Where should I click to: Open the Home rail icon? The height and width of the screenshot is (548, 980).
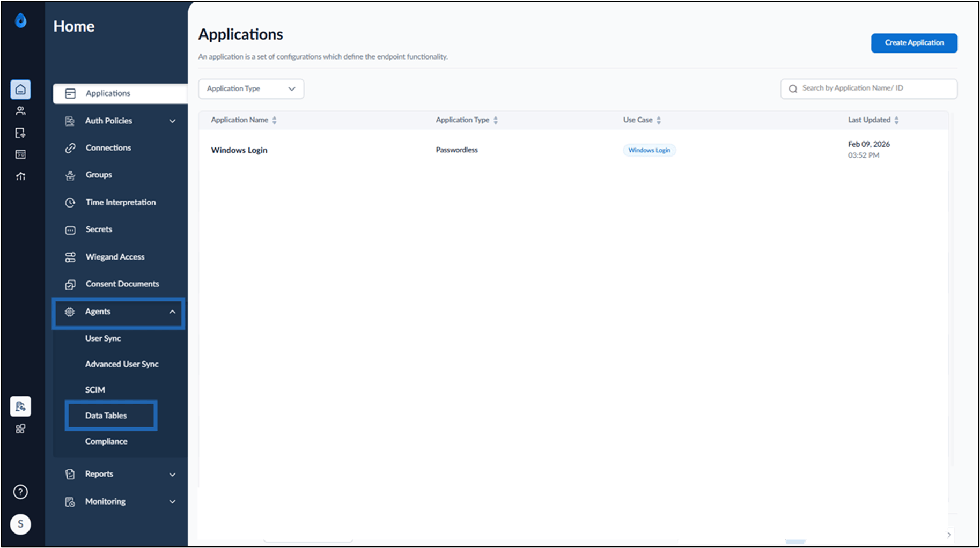[x=20, y=89]
